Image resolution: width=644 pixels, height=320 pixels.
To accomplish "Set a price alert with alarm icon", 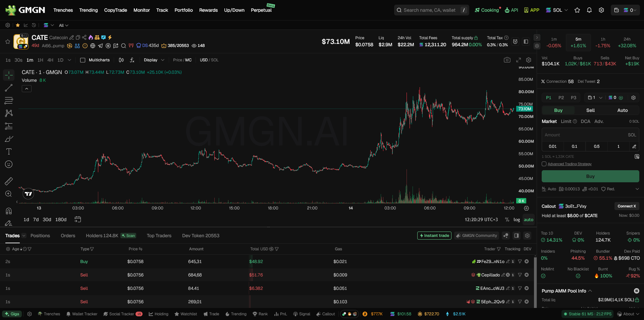I will tap(515, 42).
